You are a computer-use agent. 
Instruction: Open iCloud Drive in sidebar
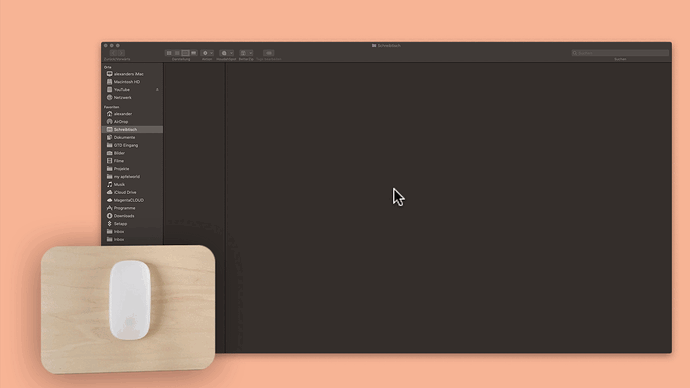point(132,193)
